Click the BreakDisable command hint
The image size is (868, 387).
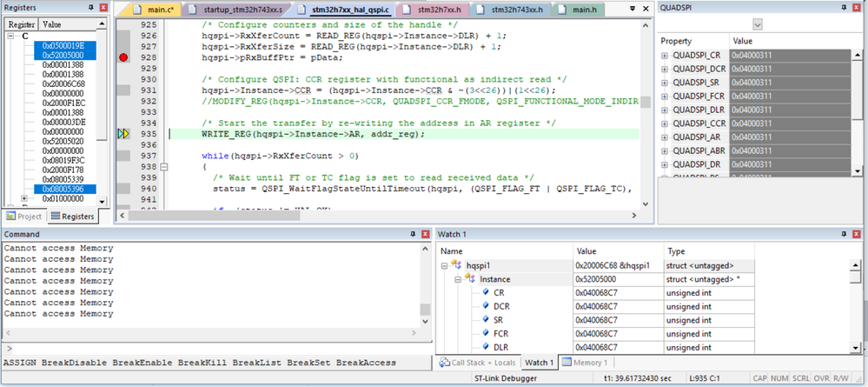click(74, 363)
